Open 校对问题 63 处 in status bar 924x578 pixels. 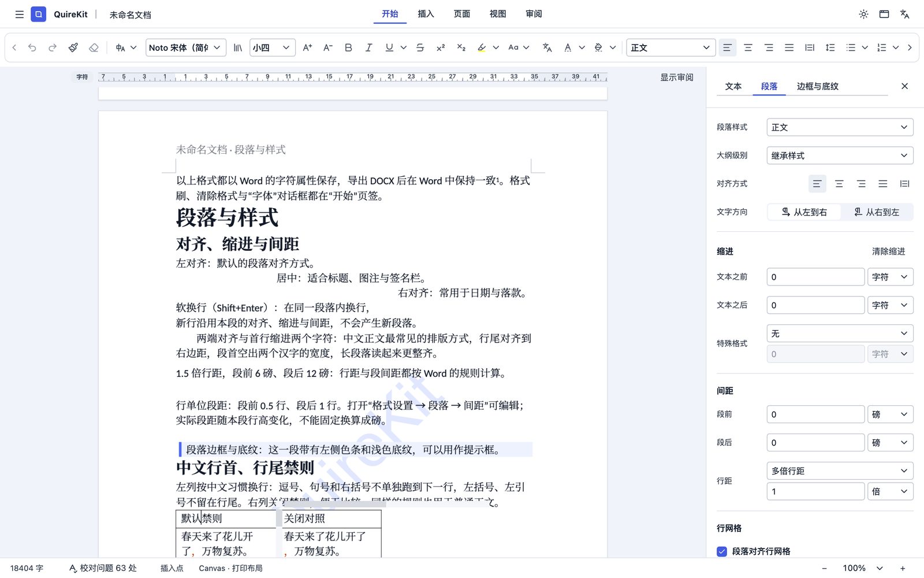click(x=103, y=568)
